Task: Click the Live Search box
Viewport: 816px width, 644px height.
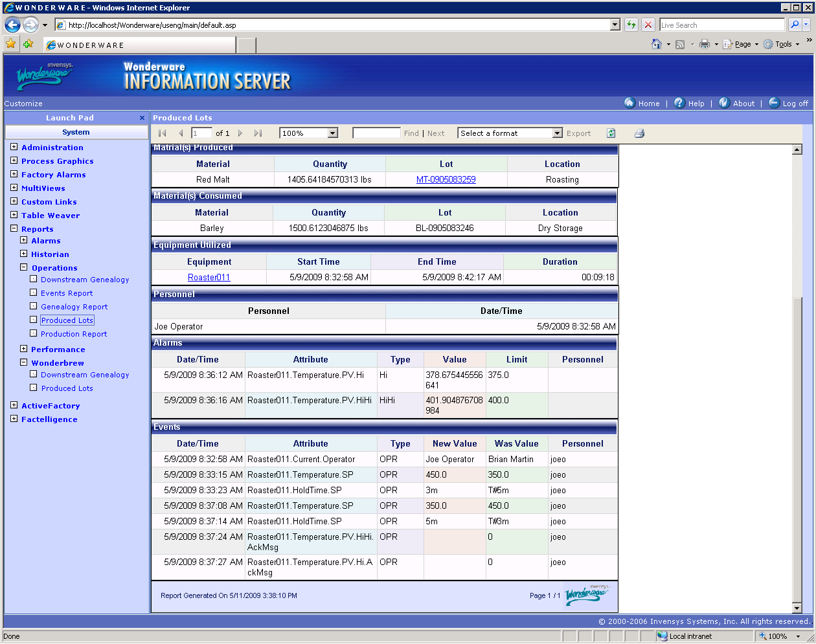Action: (722, 25)
